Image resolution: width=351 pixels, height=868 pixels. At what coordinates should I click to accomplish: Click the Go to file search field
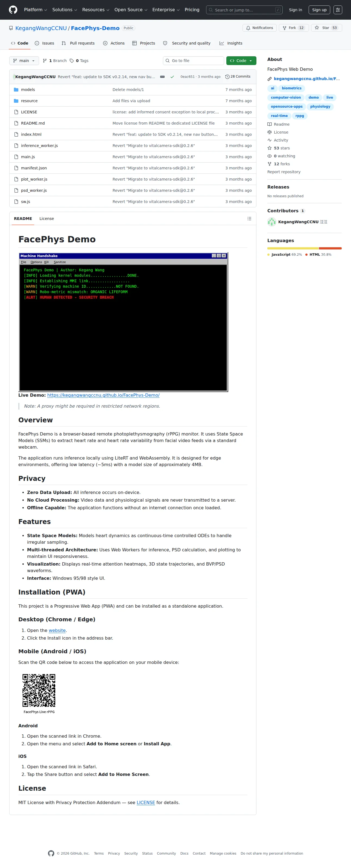click(194, 61)
